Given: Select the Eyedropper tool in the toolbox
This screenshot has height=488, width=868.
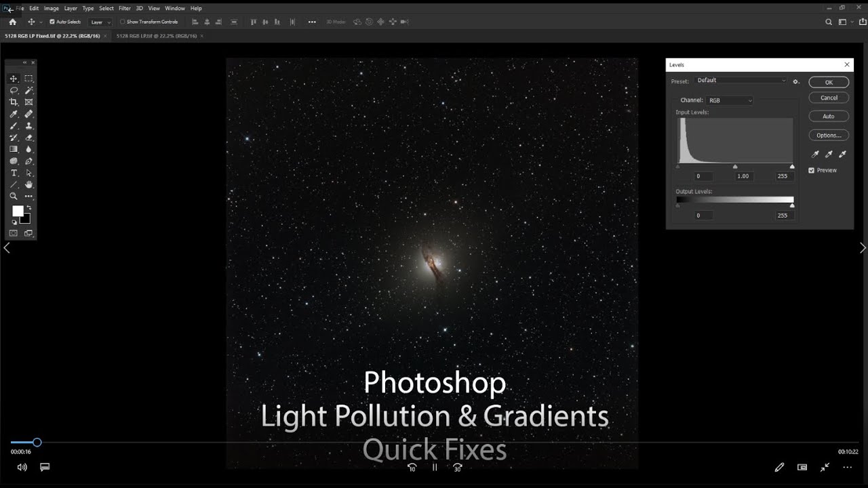Looking at the screenshot, I should tap(14, 114).
